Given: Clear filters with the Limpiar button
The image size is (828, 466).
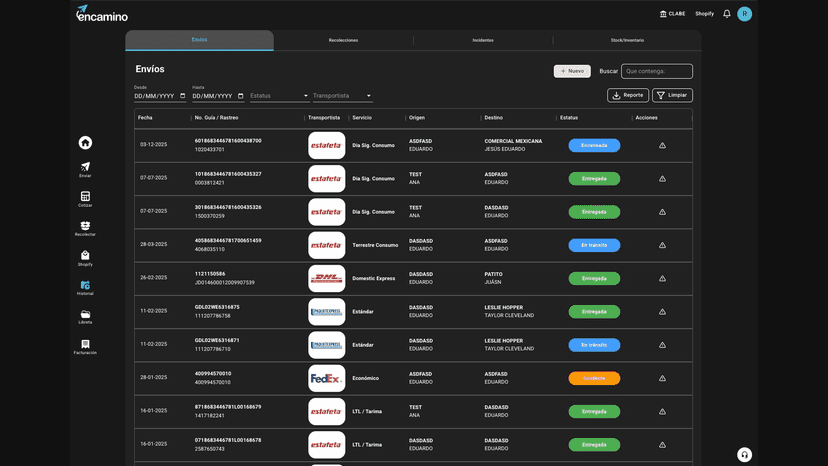Looking at the screenshot, I should tap(672, 96).
